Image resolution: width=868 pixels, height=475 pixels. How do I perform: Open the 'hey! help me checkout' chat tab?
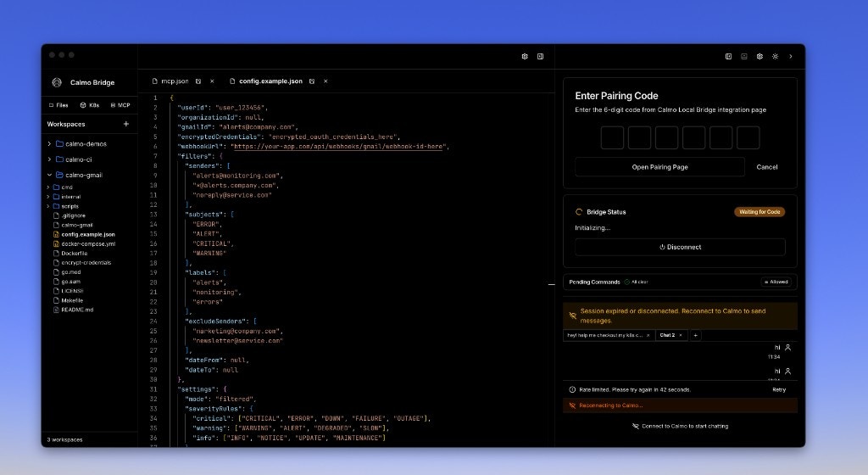pos(604,335)
